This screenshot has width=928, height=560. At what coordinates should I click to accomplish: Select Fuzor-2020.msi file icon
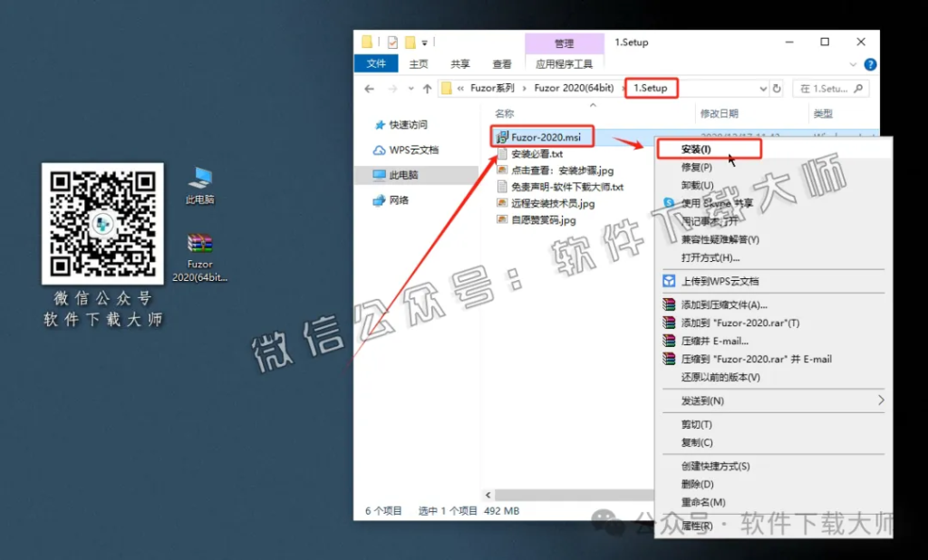click(502, 137)
